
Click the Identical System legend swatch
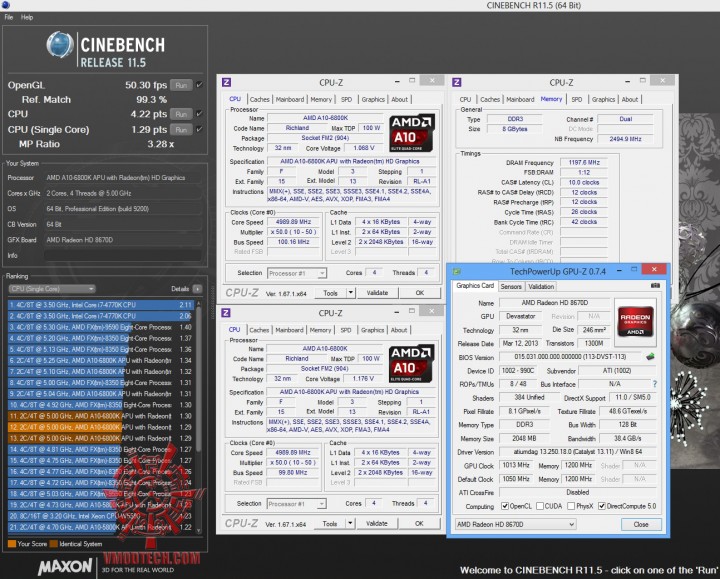coord(54,544)
